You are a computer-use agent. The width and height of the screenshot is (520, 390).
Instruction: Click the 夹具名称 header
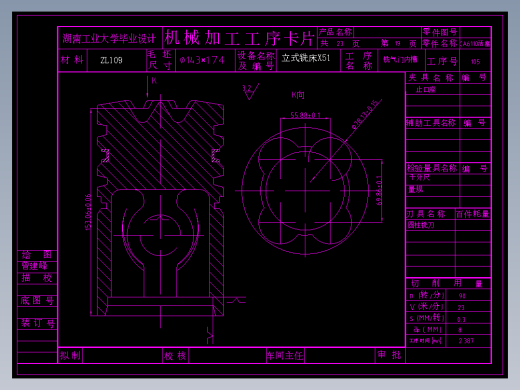click(x=431, y=78)
